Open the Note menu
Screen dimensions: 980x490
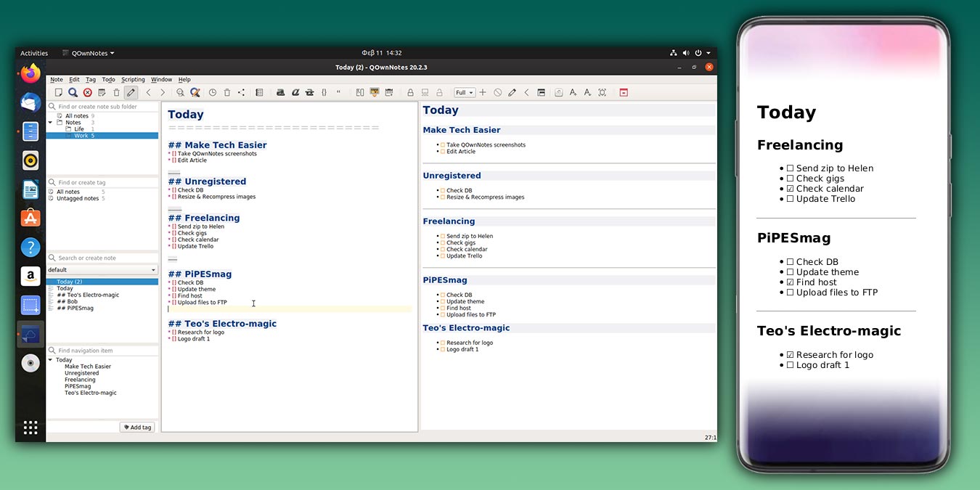click(57, 79)
